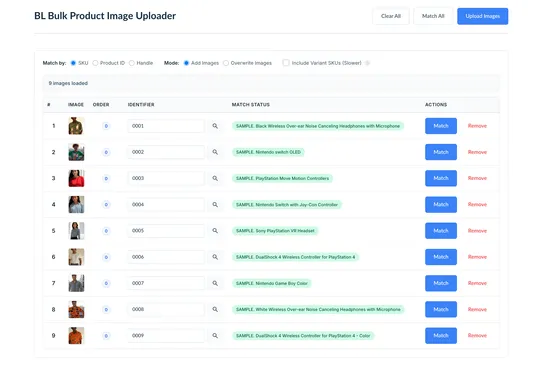Click the MATCH STATUS column header
This screenshot has width=542, height=373.
[251, 105]
